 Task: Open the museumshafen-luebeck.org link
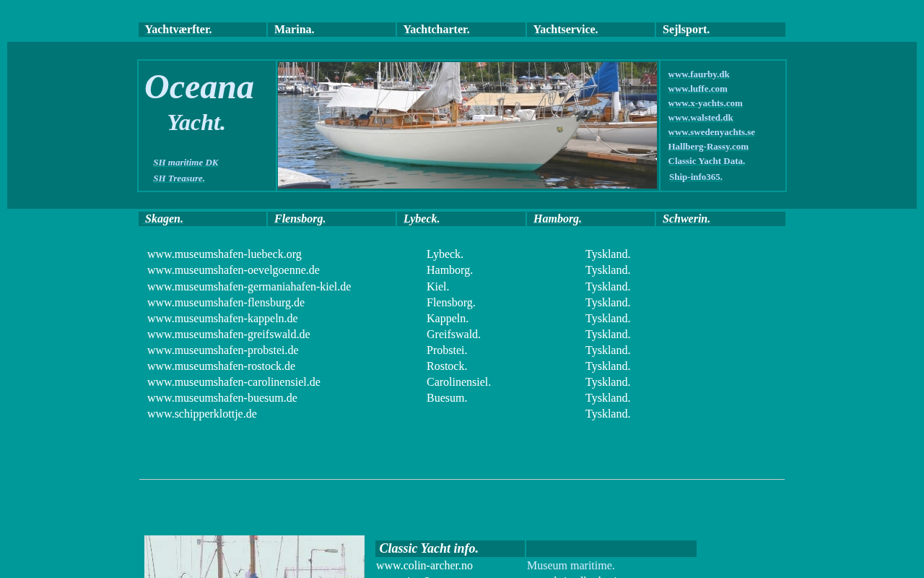[x=225, y=254]
